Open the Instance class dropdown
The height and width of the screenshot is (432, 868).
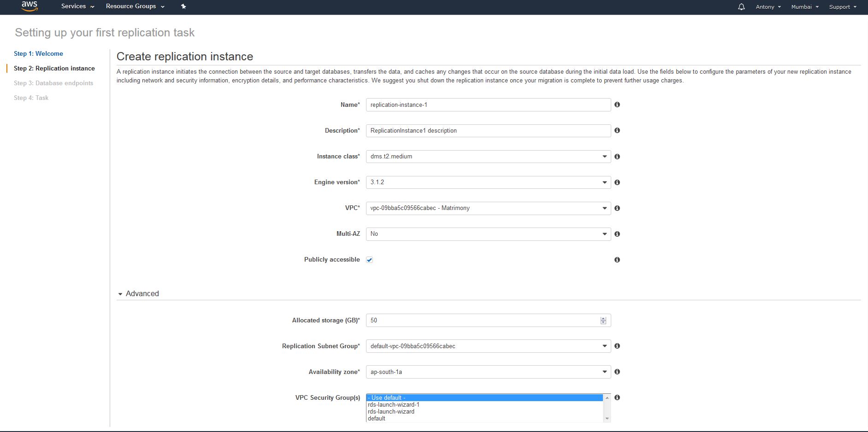click(x=488, y=157)
